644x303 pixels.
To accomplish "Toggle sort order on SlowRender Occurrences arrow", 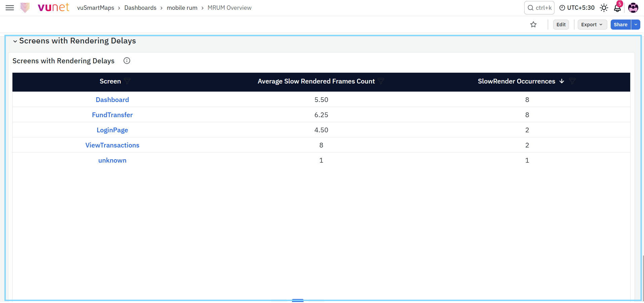I will 562,81.
